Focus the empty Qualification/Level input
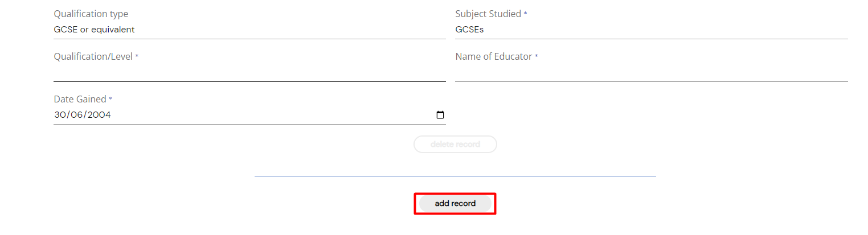Image resolution: width=868 pixels, height=235 pixels. coord(249,73)
